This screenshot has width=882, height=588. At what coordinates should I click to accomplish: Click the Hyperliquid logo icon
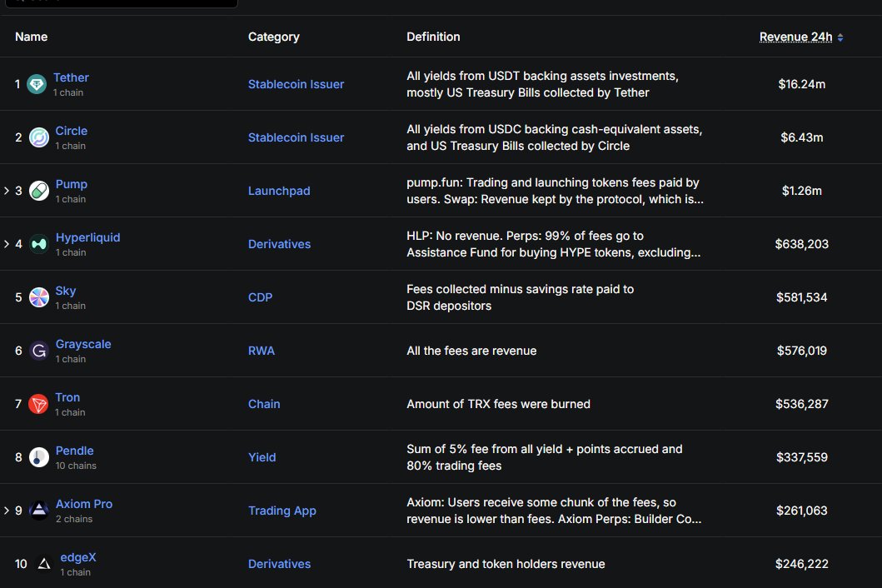(39, 244)
